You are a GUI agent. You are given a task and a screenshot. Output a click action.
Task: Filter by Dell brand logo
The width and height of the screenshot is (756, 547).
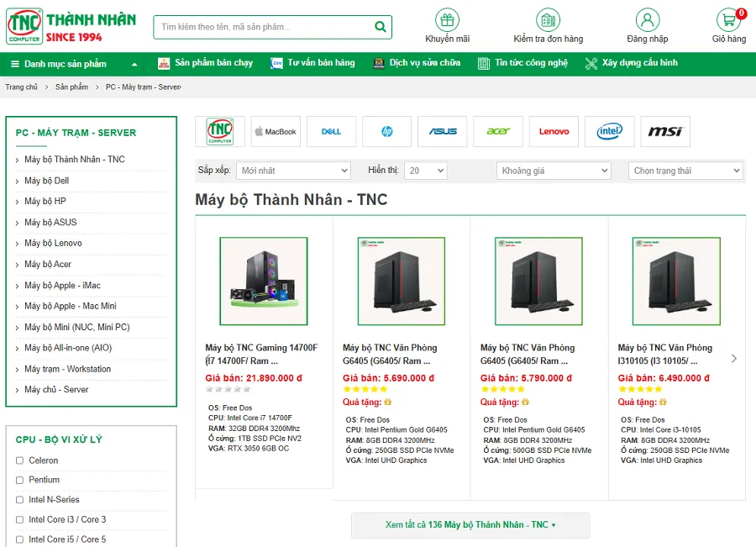tap(331, 131)
